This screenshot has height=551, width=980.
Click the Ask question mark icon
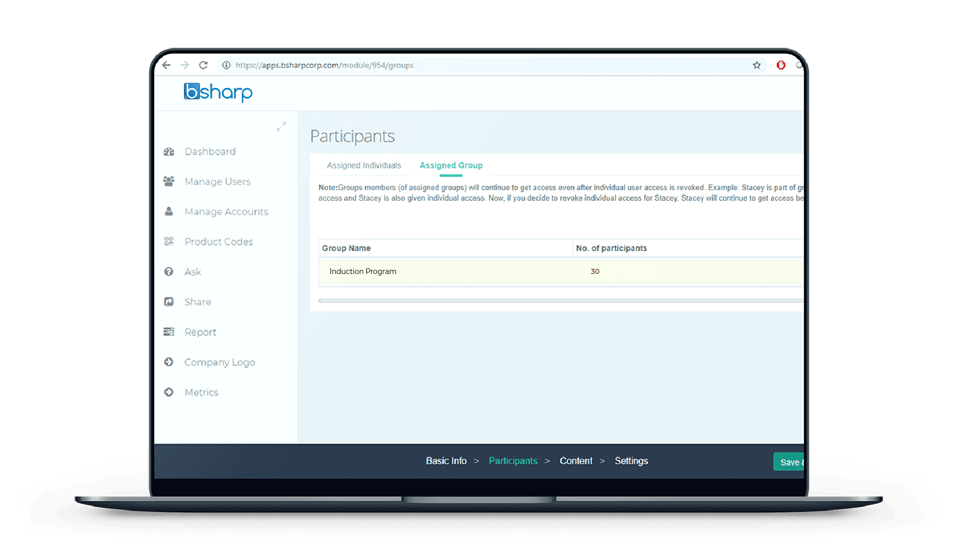pyautogui.click(x=169, y=271)
